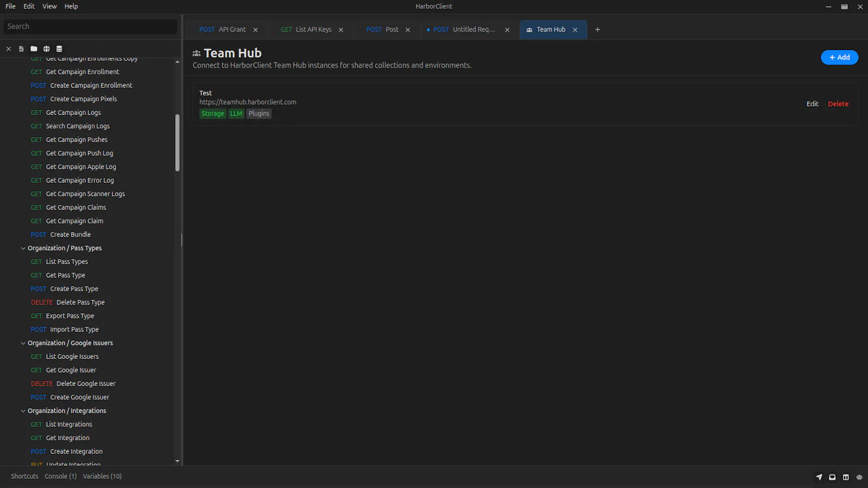Screen dimensions: 868x488
Task: Open GET Get Campaign Enrollment request
Action: [75, 72]
